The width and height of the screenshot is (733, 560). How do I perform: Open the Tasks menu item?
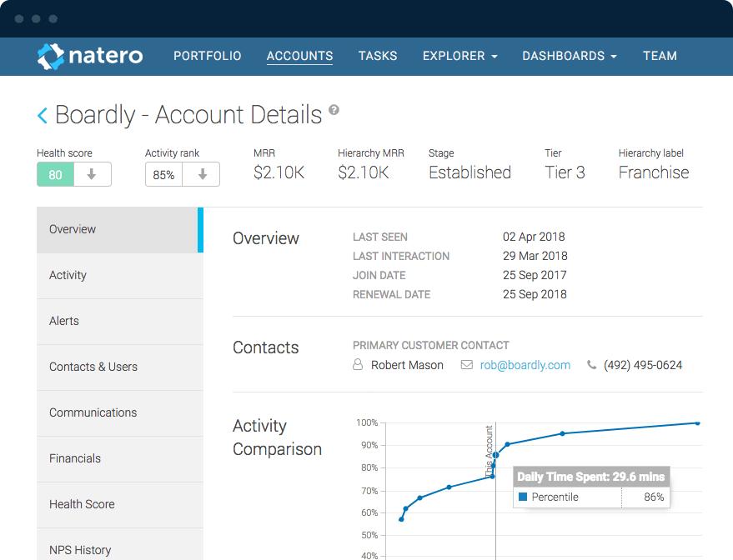pos(378,56)
